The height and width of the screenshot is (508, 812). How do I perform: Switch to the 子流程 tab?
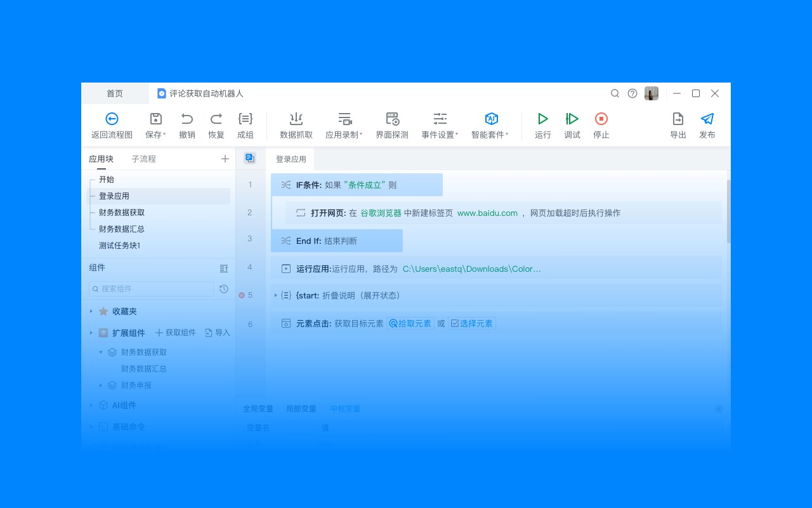click(144, 159)
